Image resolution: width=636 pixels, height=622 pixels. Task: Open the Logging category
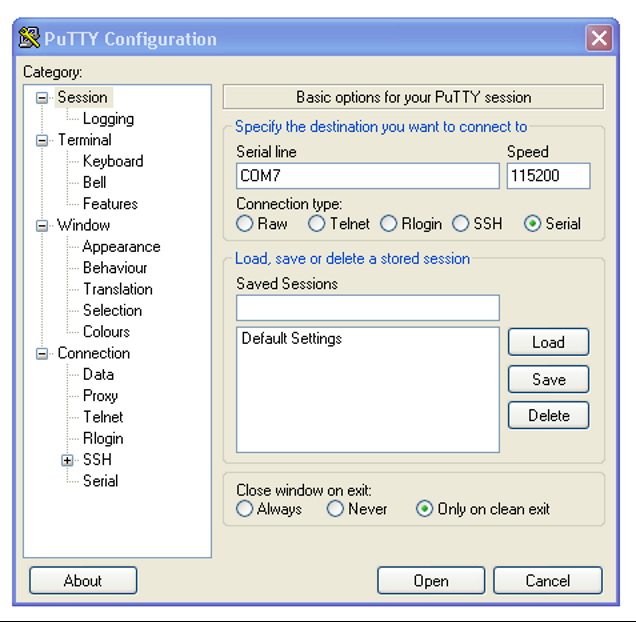pos(108,119)
